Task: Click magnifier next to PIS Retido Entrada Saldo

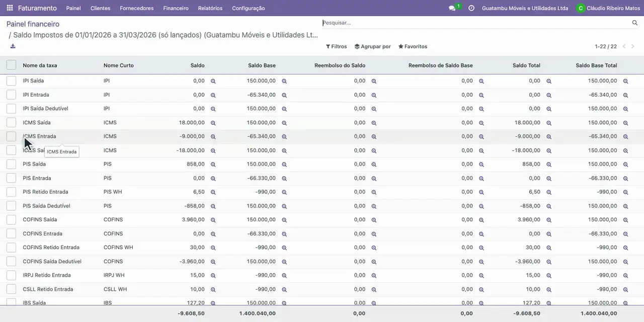Action: (x=213, y=192)
